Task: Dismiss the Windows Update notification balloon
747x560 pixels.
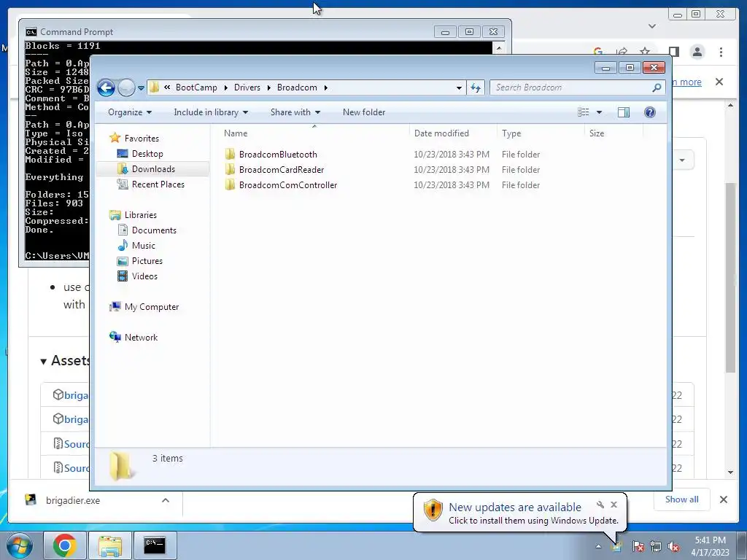Action: coord(614,505)
